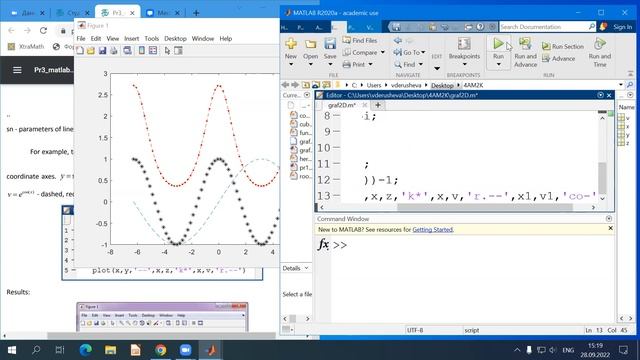The height and width of the screenshot is (360, 640).
Task: Click the MATLAB notification bell icon
Action: (x=603, y=27)
